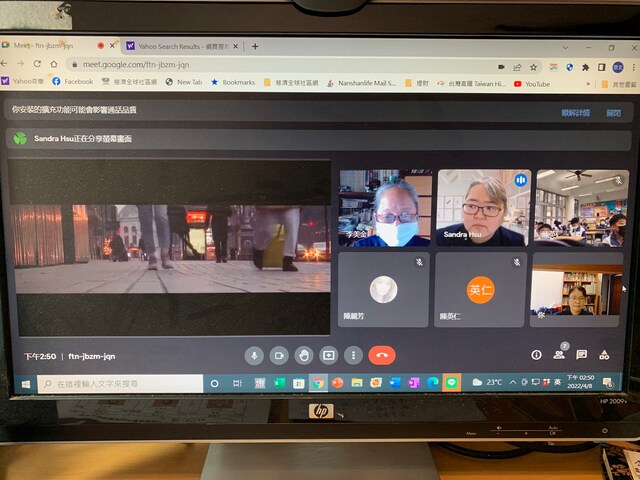This screenshot has height=480, width=640.
Task: Select Sandra Hsu's video tile
Action: [483, 207]
